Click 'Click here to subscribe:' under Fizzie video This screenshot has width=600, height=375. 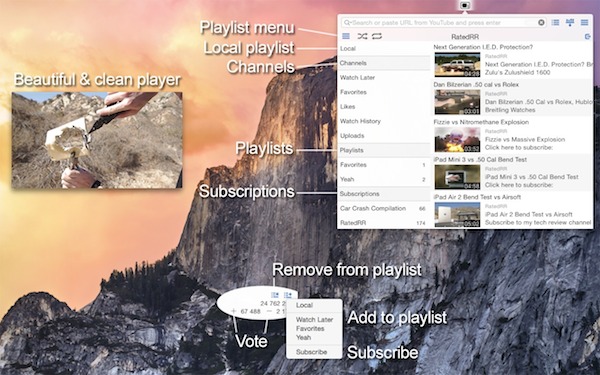pos(518,147)
